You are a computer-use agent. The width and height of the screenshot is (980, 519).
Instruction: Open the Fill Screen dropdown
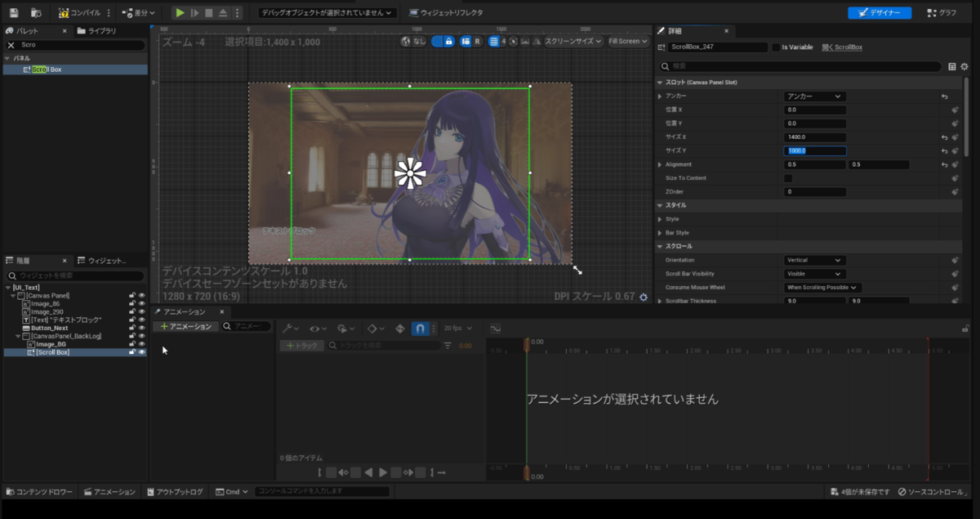tap(627, 41)
